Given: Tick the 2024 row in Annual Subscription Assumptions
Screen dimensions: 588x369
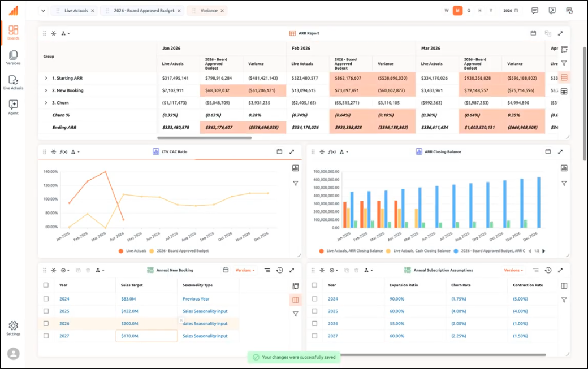Looking at the screenshot, I should click(x=314, y=299).
